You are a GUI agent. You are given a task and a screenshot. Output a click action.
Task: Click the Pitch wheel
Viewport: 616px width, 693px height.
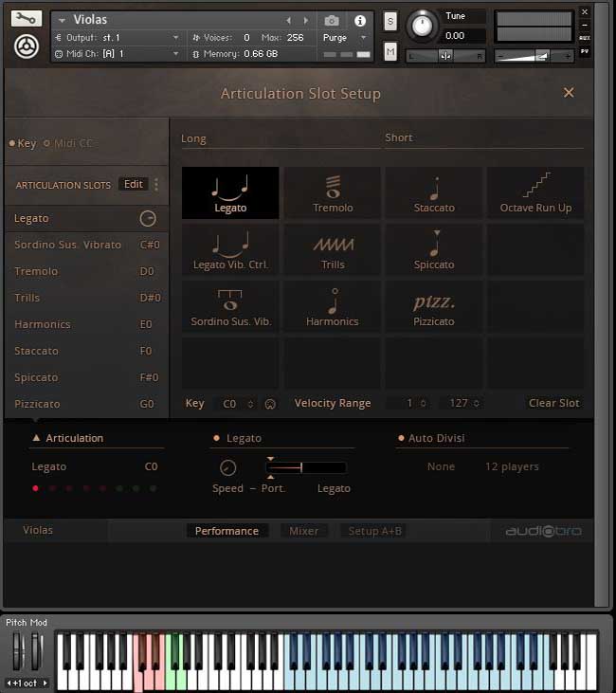[17, 651]
